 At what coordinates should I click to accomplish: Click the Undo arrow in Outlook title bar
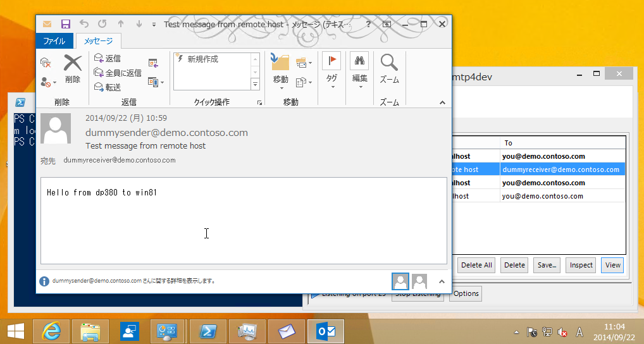pyautogui.click(x=84, y=24)
